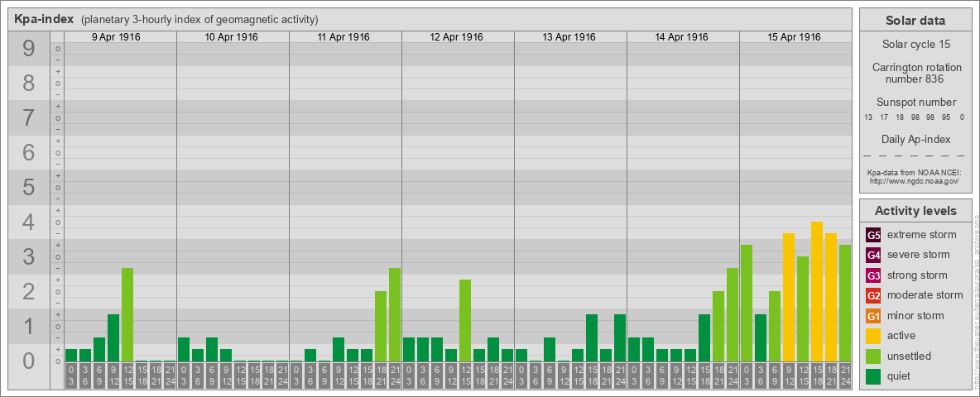Click the 15 Apr 9-12 yellow active bar
Image resolution: width=980 pixels, height=397 pixels.
[788, 297]
